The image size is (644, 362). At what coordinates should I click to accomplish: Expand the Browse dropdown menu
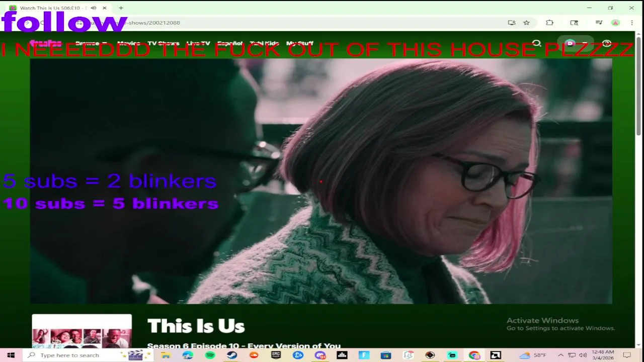coord(91,43)
